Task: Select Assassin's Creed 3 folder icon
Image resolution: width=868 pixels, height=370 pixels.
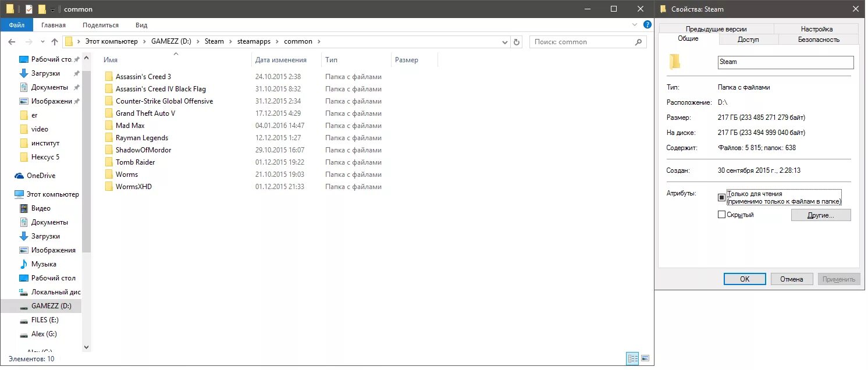Action: 108,77
